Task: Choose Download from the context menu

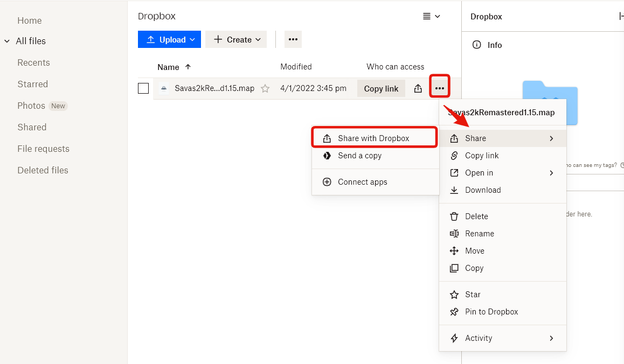Action: [x=503, y=190]
